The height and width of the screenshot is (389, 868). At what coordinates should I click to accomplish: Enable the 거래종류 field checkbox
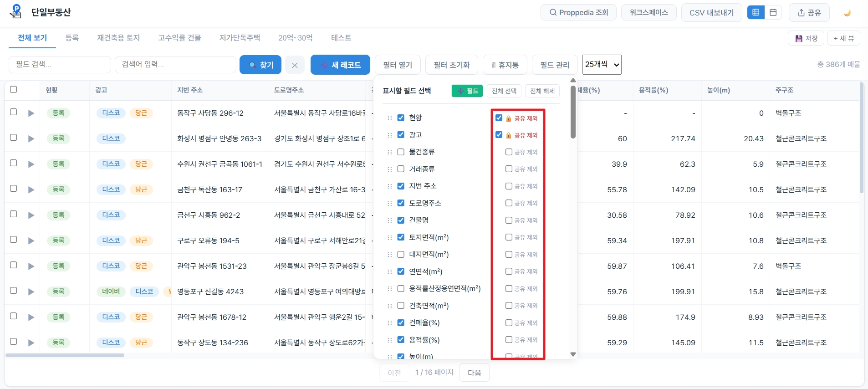401,169
